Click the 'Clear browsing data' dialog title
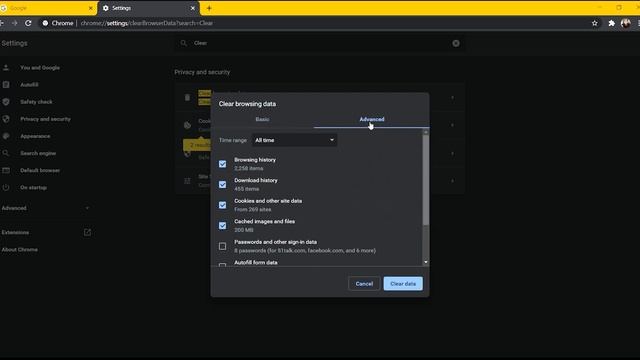Screen dimensions: 640x360 coord(247,104)
